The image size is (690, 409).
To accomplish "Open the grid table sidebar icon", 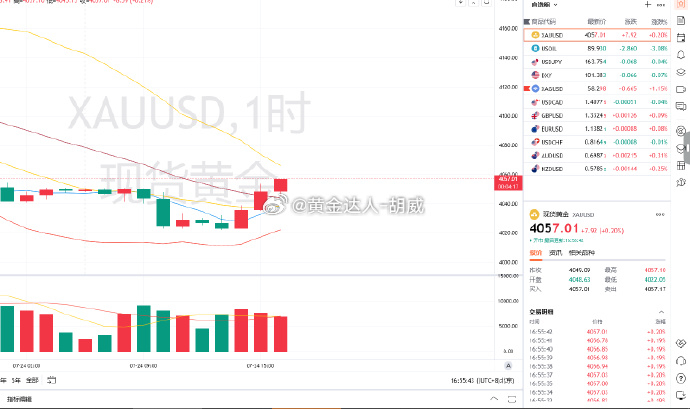I will click(681, 166).
